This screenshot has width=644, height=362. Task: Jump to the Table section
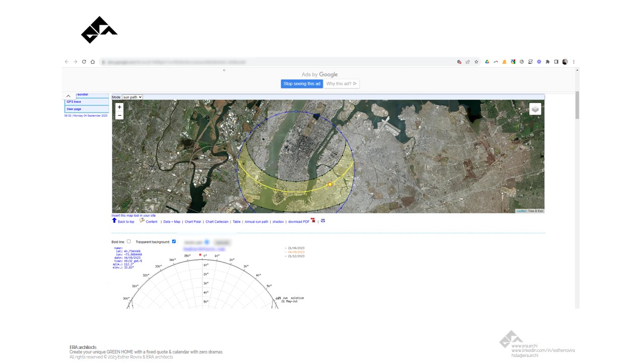click(236, 222)
